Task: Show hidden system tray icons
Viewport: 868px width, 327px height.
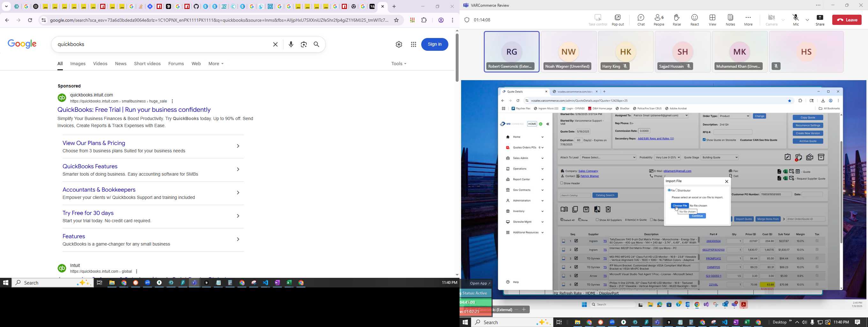Action: pos(797,323)
